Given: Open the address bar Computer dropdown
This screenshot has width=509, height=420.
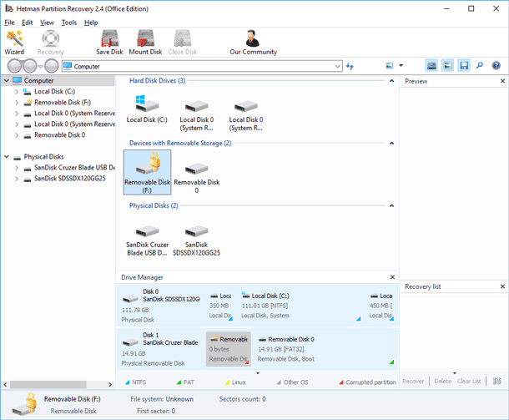Looking at the screenshot, I should pos(338,66).
